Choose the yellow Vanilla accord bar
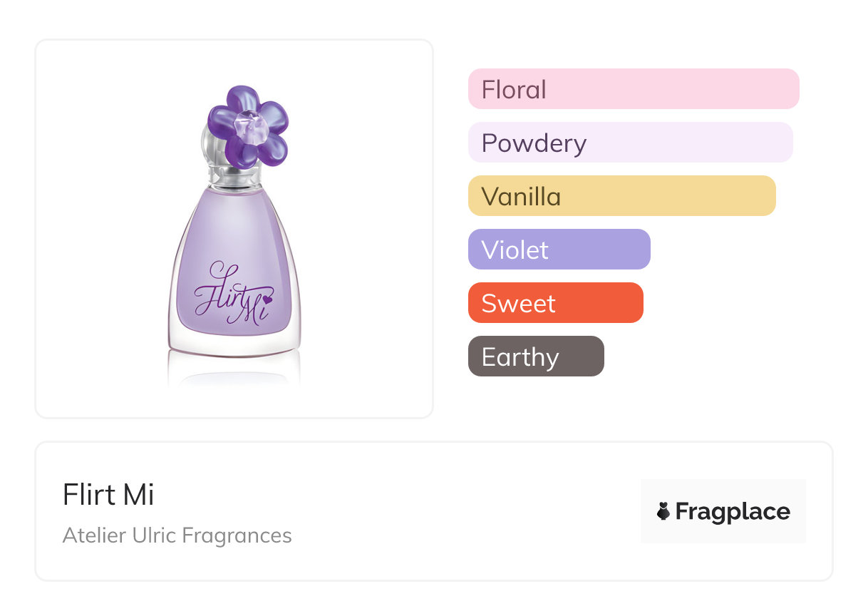The width and height of the screenshot is (868, 616). click(621, 196)
